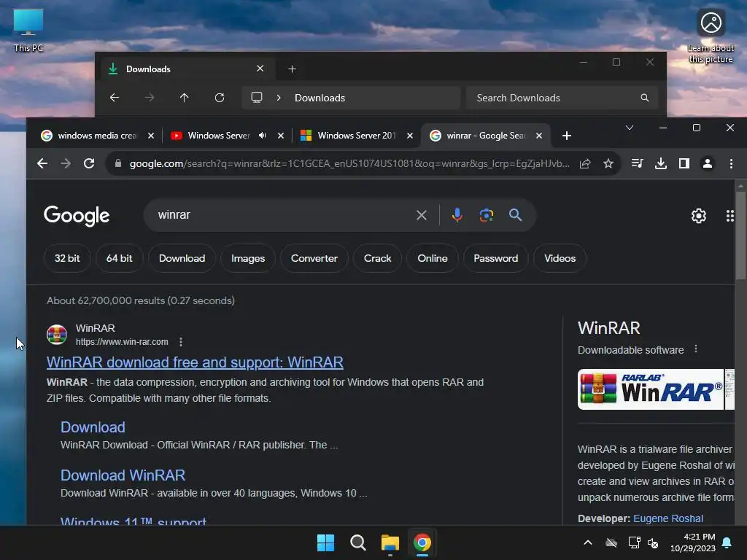747x560 pixels.
Task: Select Crack filter chip
Action: click(377, 258)
